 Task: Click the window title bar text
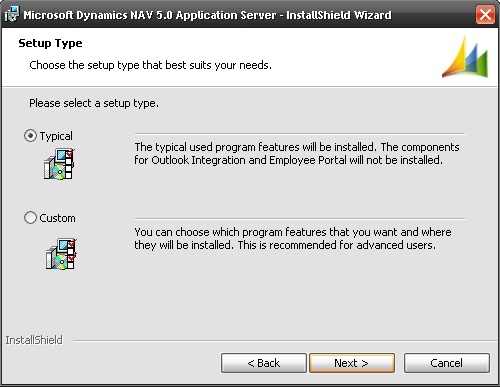click(207, 15)
